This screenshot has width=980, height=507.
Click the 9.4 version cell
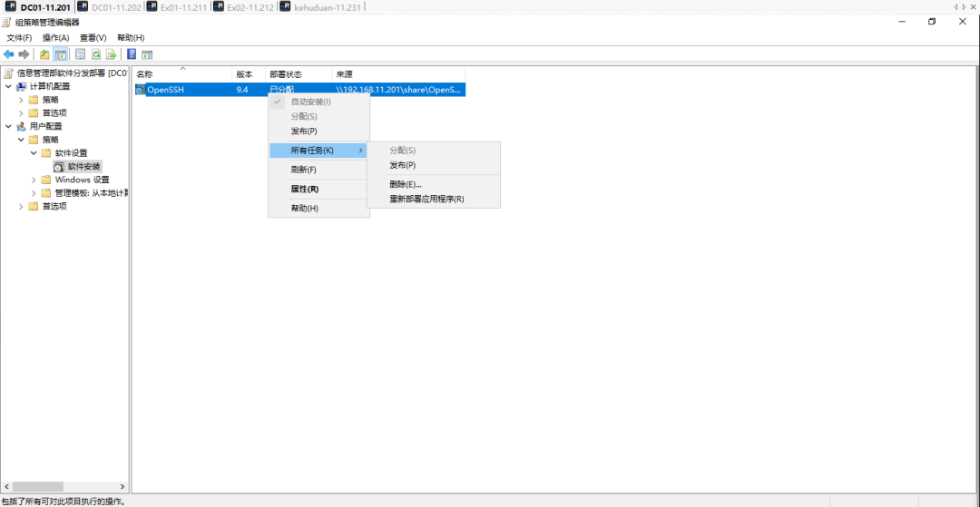[242, 90]
